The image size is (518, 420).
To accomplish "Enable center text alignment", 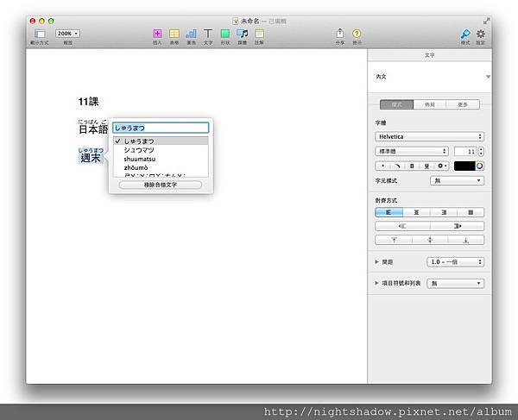I will [416, 212].
